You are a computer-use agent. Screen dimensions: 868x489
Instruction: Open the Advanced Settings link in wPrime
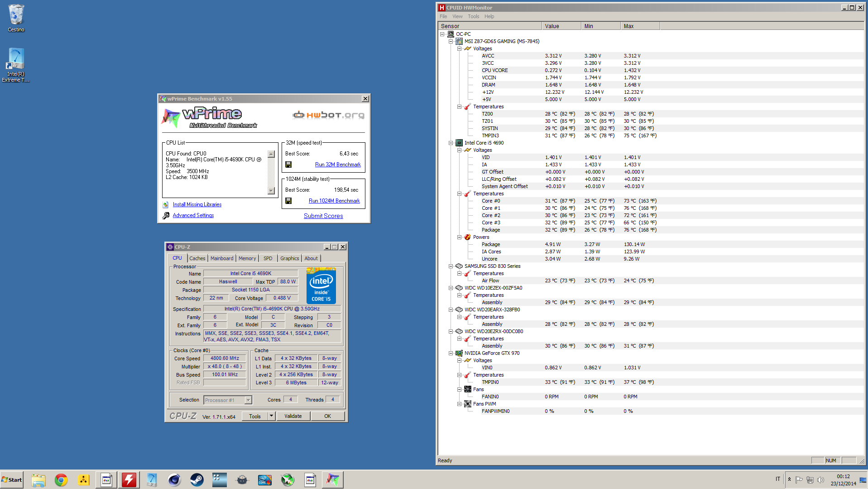[x=193, y=215]
